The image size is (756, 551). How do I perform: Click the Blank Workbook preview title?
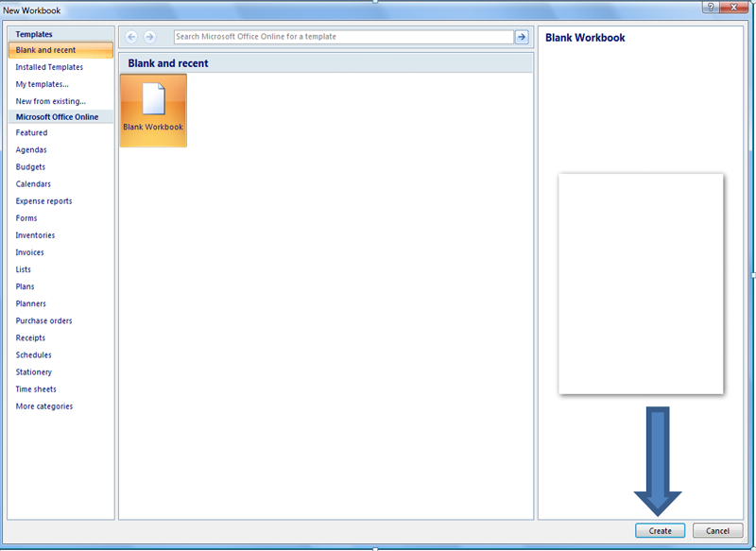(x=585, y=38)
